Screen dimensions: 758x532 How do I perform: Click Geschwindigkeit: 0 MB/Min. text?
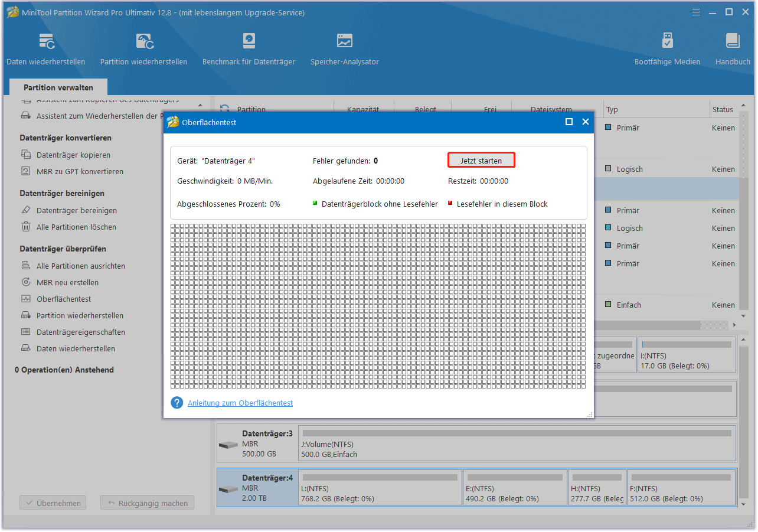pyautogui.click(x=225, y=181)
